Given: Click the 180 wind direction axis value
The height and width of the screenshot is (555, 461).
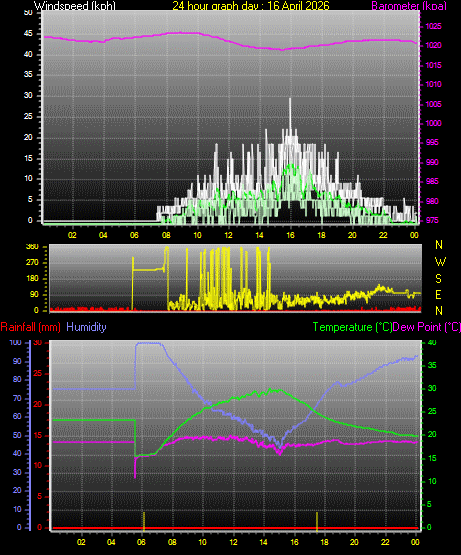Looking at the screenshot, I should (32, 279).
